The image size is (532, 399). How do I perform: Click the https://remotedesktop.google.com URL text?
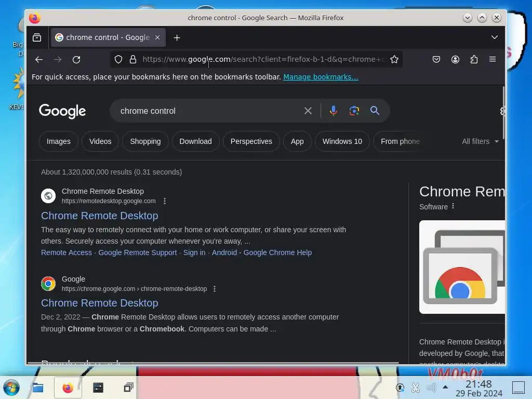coord(109,201)
